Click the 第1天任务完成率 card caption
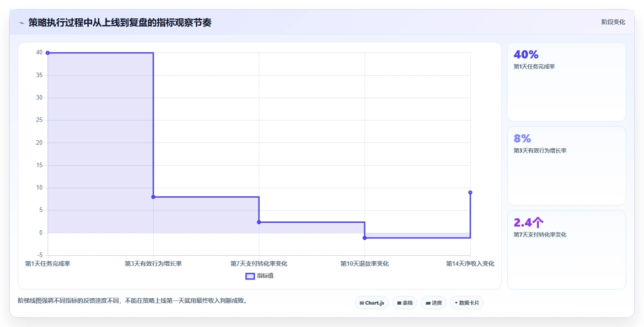644x327 pixels. 534,67
